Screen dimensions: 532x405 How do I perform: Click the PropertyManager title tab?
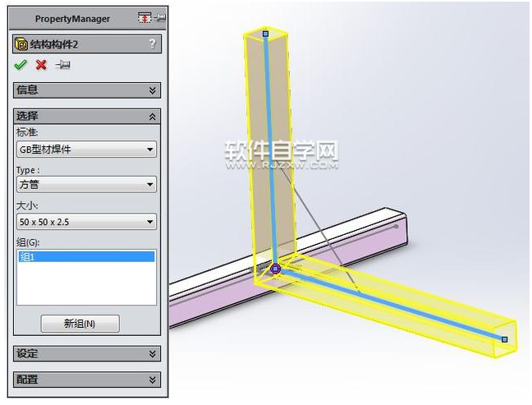tap(72, 19)
